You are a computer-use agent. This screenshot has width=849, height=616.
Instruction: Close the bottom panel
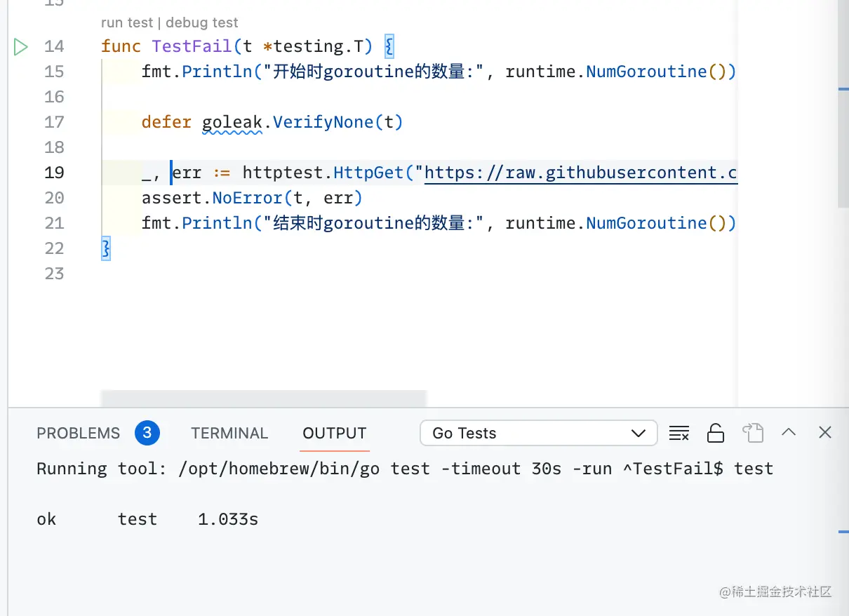tap(825, 432)
